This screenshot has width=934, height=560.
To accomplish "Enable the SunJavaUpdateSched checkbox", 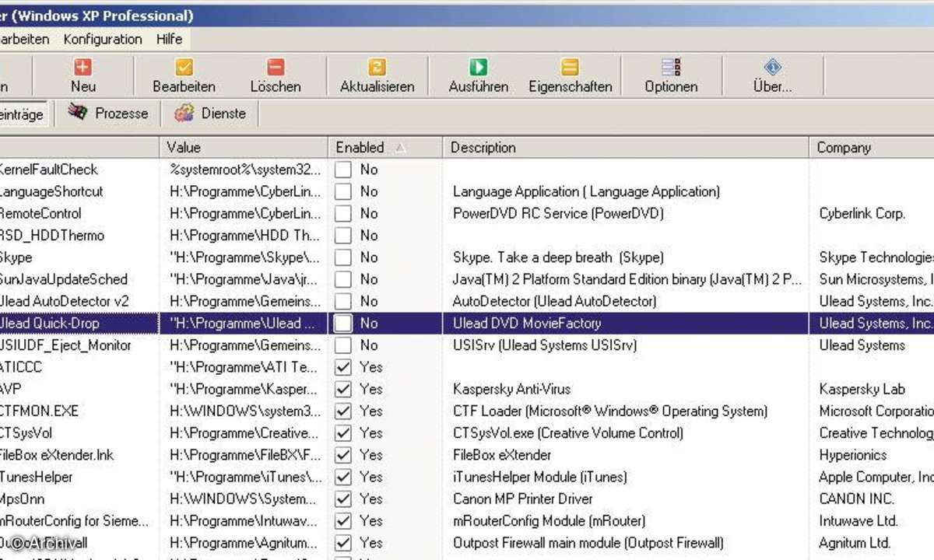I will click(342, 279).
